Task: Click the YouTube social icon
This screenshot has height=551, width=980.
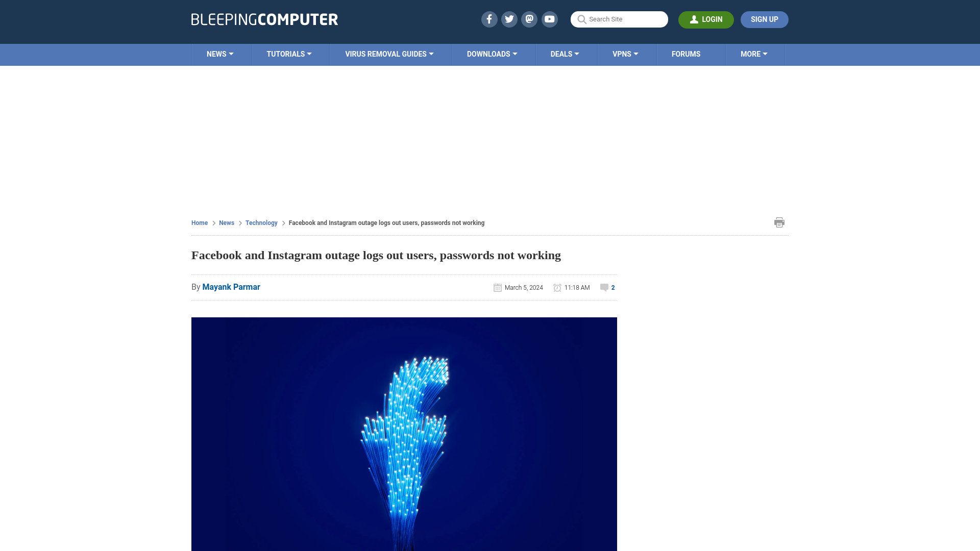Action: (549, 19)
